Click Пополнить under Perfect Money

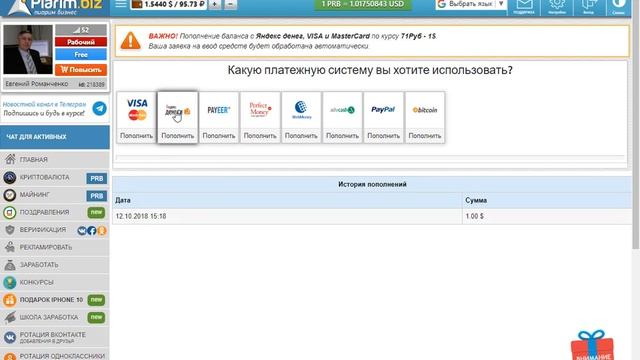(260, 136)
